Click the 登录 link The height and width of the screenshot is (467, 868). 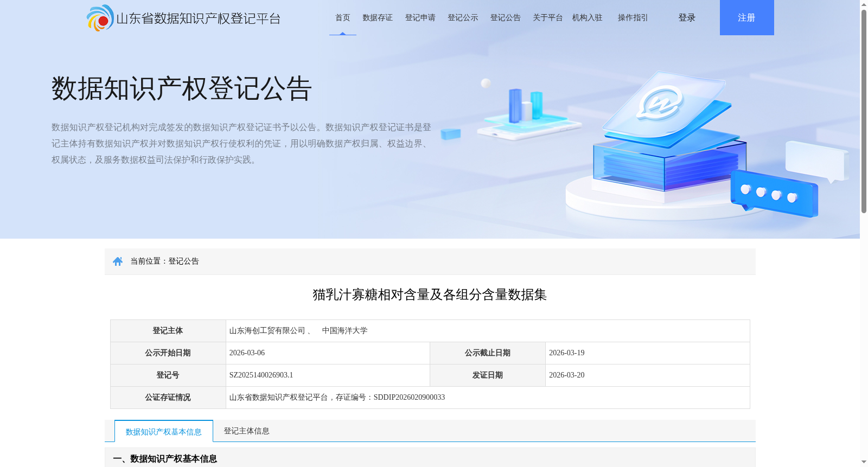(x=687, y=18)
